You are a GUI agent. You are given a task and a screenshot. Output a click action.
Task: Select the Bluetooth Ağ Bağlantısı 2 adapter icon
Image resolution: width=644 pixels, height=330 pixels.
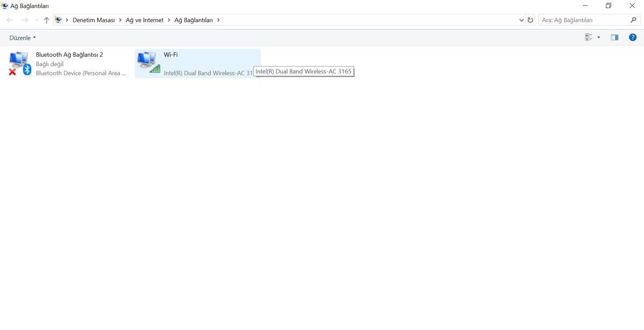(20, 63)
